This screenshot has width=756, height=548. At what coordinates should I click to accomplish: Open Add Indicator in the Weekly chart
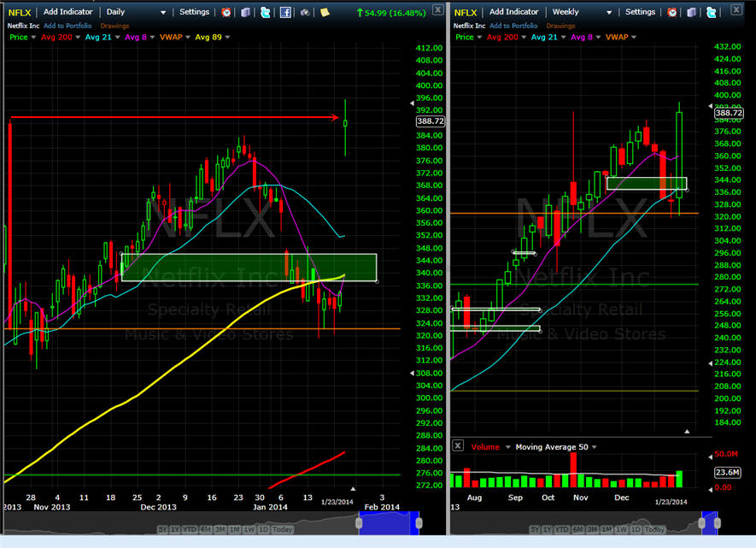coord(513,12)
